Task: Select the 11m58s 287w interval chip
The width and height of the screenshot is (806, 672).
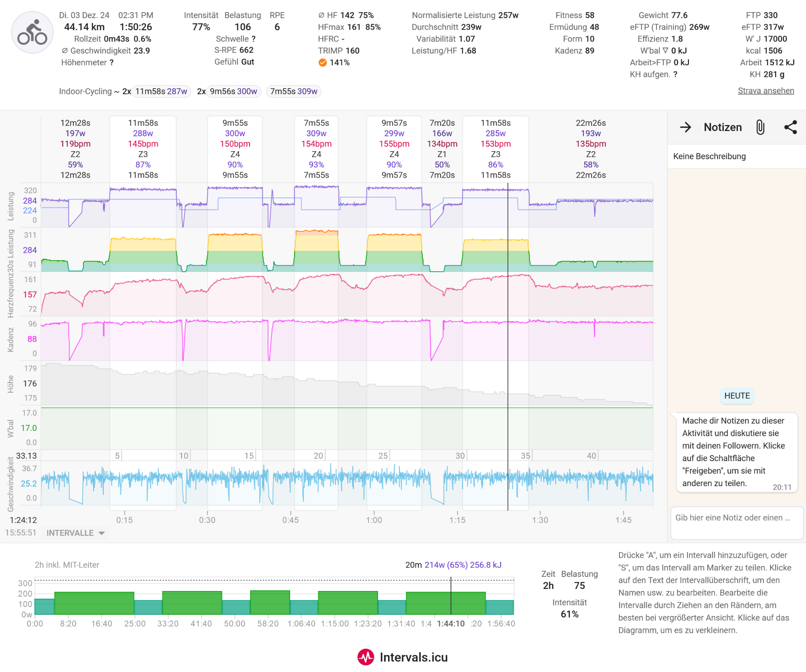Action: (x=161, y=92)
